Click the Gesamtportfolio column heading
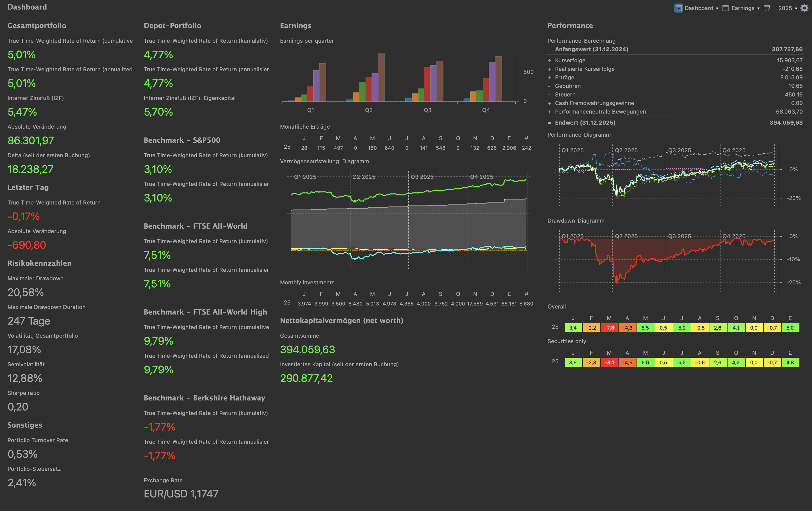Screen dimensions: 812x511 (x=37, y=26)
